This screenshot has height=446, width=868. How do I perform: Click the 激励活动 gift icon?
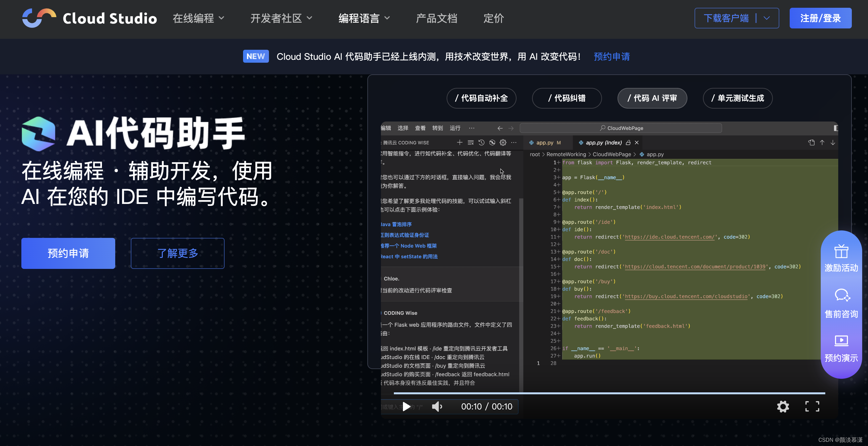pyautogui.click(x=841, y=252)
